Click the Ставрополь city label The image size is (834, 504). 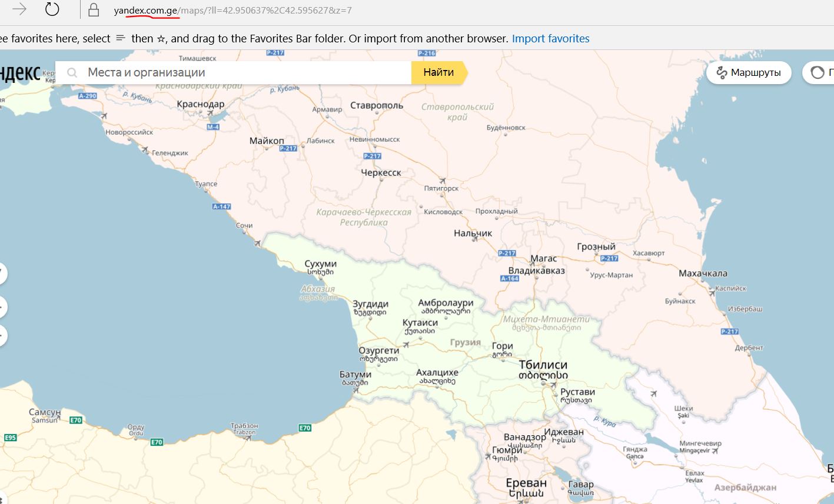tap(377, 106)
